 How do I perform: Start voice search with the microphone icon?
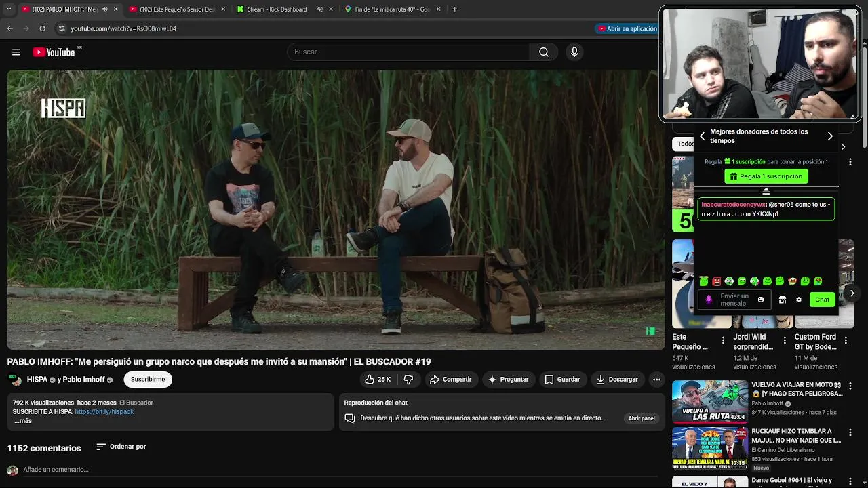574,52
